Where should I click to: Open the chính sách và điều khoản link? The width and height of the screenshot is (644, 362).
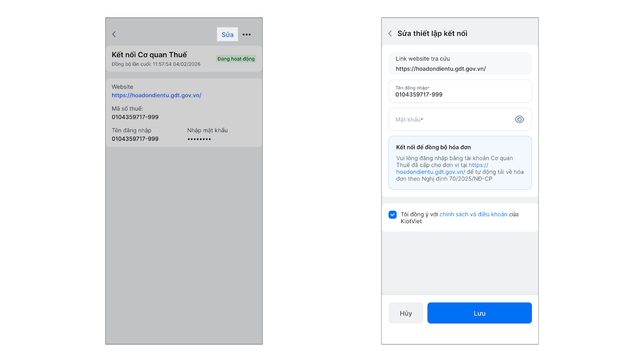(473, 214)
